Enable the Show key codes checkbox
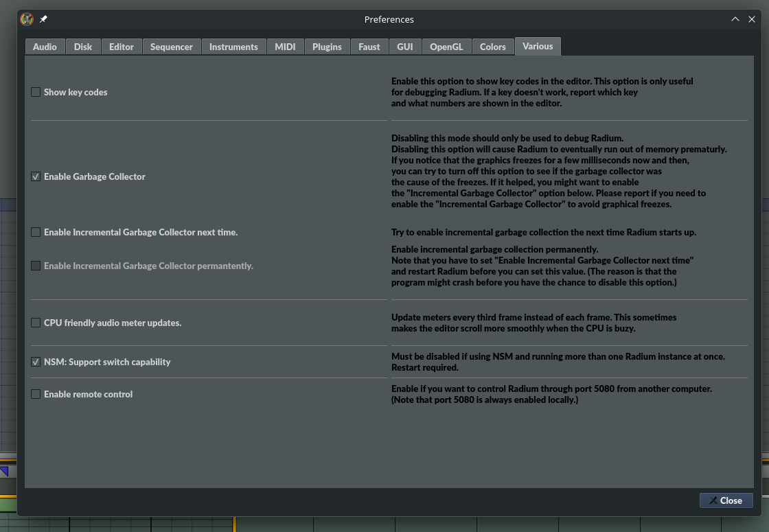769x532 pixels. coord(36,92)
